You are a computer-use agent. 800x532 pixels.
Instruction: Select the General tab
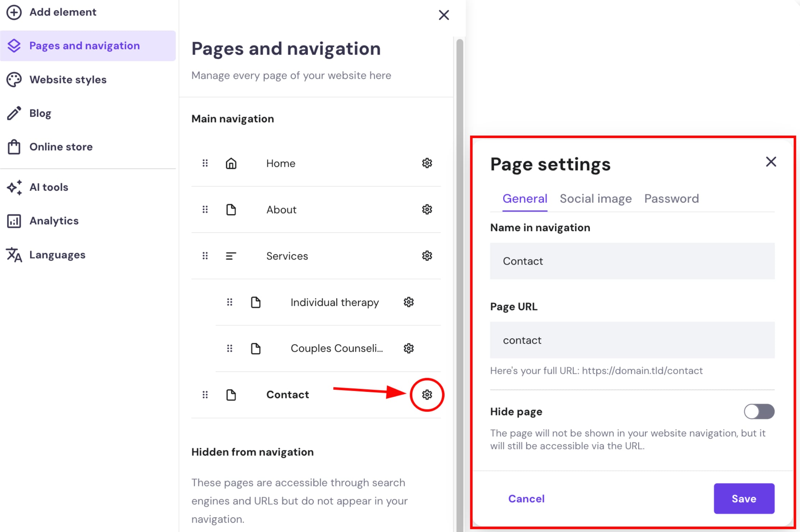pos(525,198)
